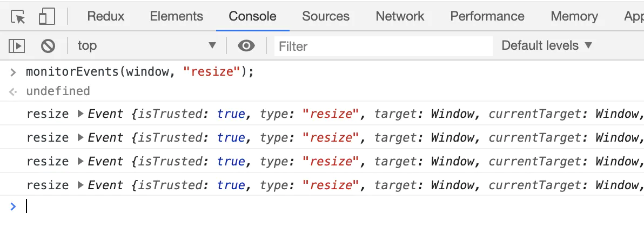Show the console sidebar panel
Screen dimensions: 644x226
click(18, 46)
